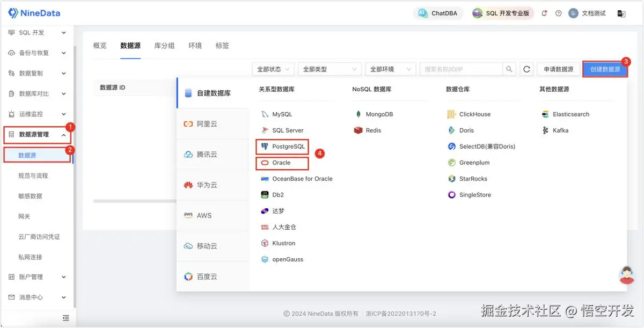Expand the 运维监控 sidebar menu
Viewport: 644px width, 328px height.
pyautogui.click(x=37, y=114)
